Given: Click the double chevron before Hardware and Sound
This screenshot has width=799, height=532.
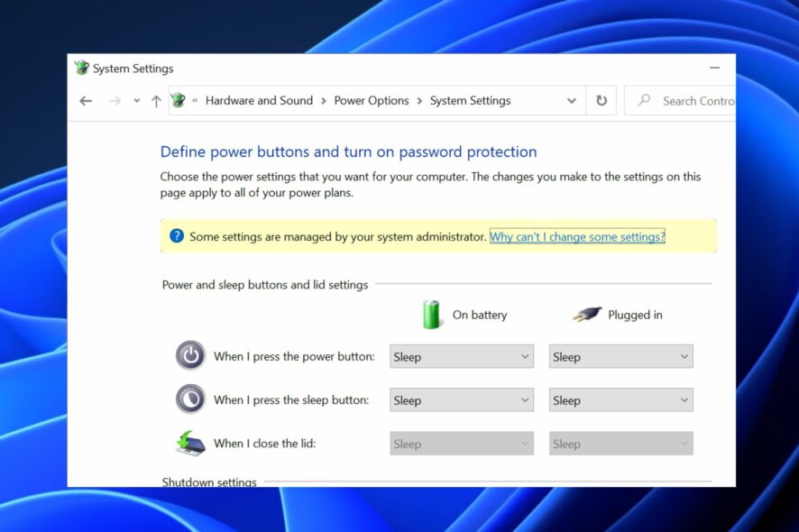Looking at the screenshot, I should [x=195, y=101].
